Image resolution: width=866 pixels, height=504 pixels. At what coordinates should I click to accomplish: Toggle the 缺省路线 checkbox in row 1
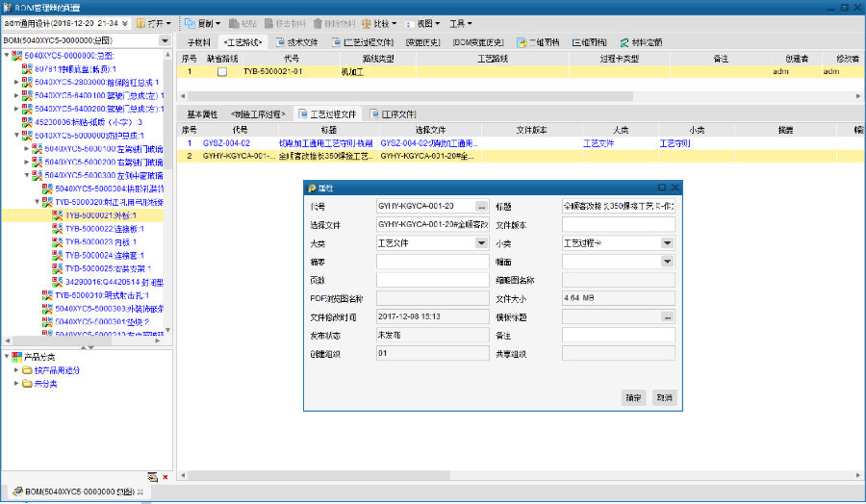222,71
